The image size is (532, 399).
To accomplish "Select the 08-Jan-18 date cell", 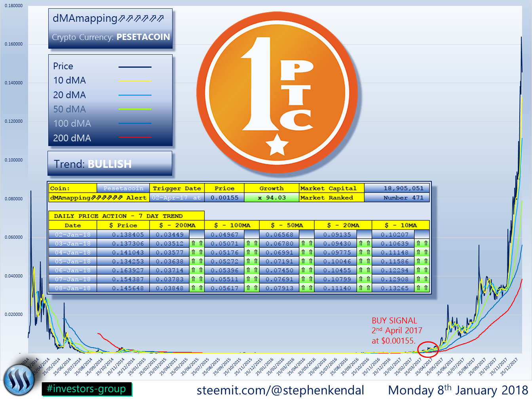I will pos(73,288).
